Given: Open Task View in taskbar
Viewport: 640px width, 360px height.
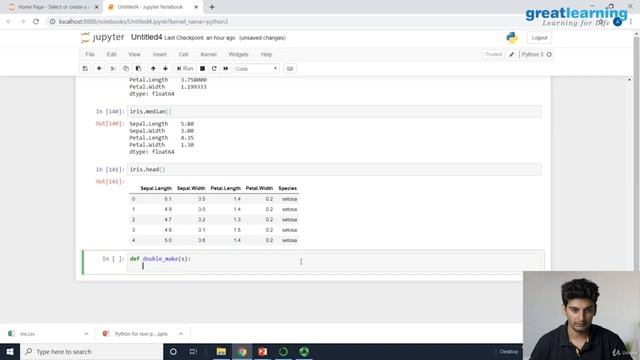Looking at the screenshot, I should point(193,351).
